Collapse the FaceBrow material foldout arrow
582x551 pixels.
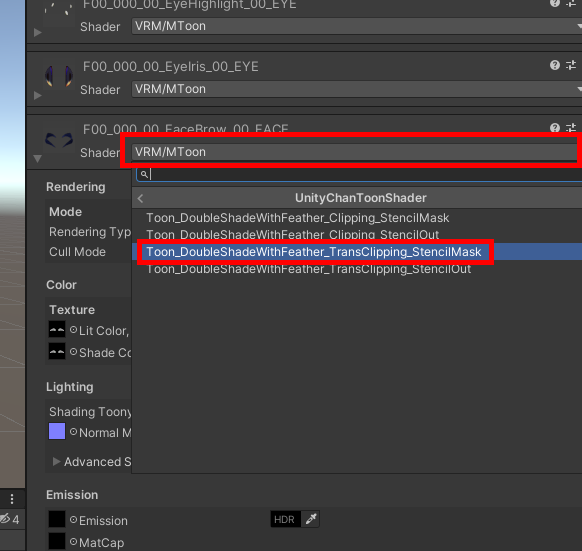pos(37,159)
